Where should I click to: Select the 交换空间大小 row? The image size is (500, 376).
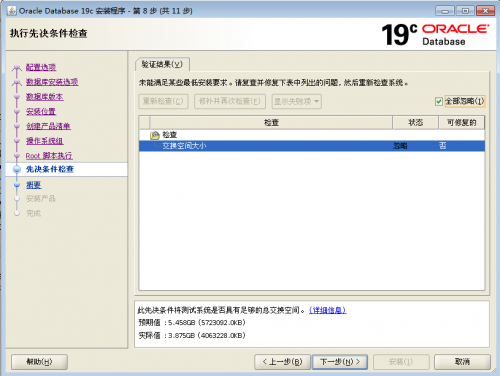point(312,146)
